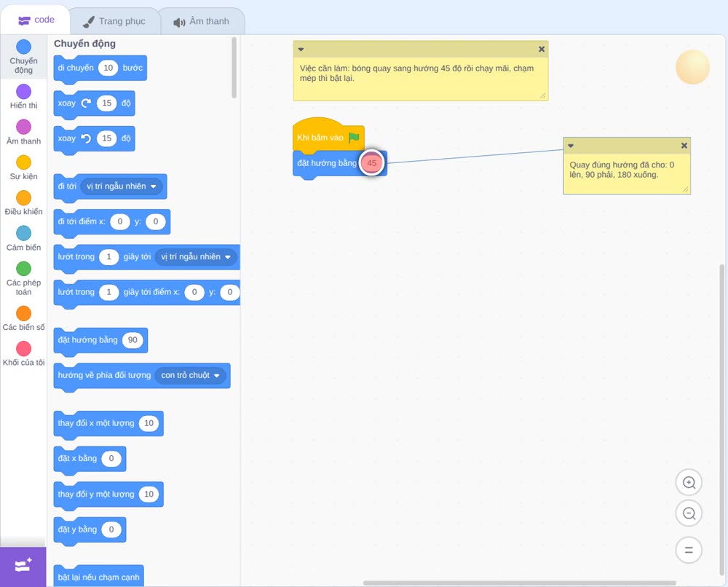Open the 'con trỏ chuột' dropdown
Image resolution: width=728 pixels, height=587 pixels.
190,375
